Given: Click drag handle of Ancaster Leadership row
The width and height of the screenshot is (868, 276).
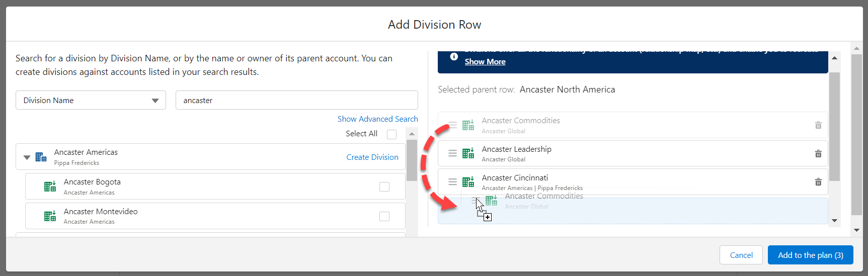Looking at the screenshot, I should pos(452,153).
